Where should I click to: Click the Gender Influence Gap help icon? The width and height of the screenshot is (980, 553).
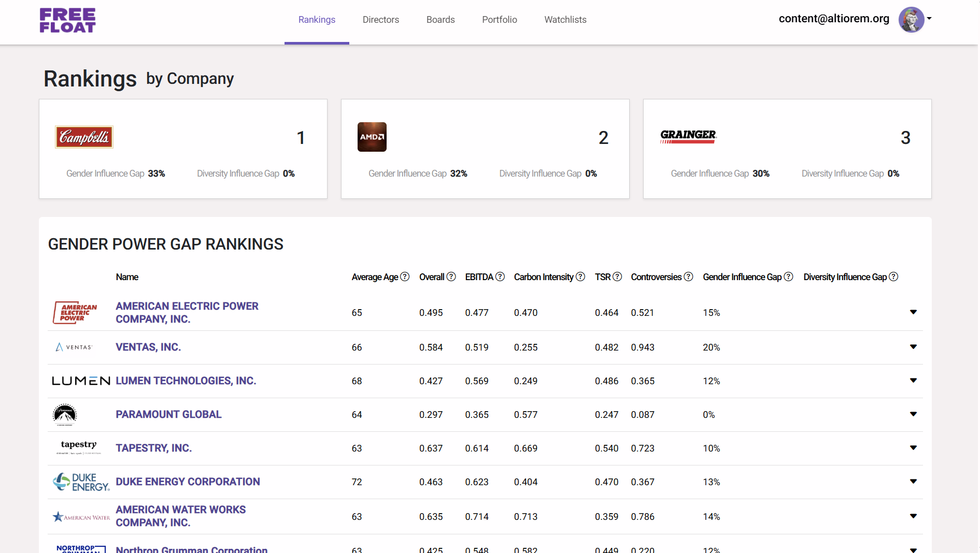pos(788,277)
